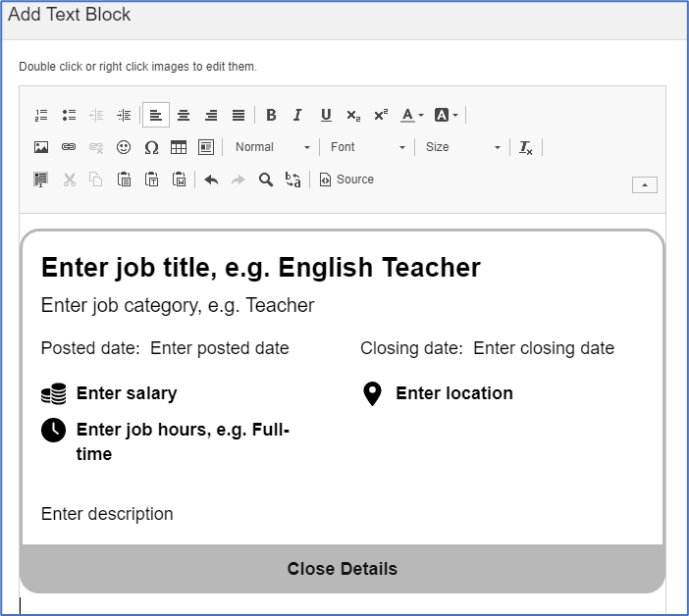This screenshot has width=689, height=616.
Task: Insert a smiley emoticon
Action: click(124, 147)
